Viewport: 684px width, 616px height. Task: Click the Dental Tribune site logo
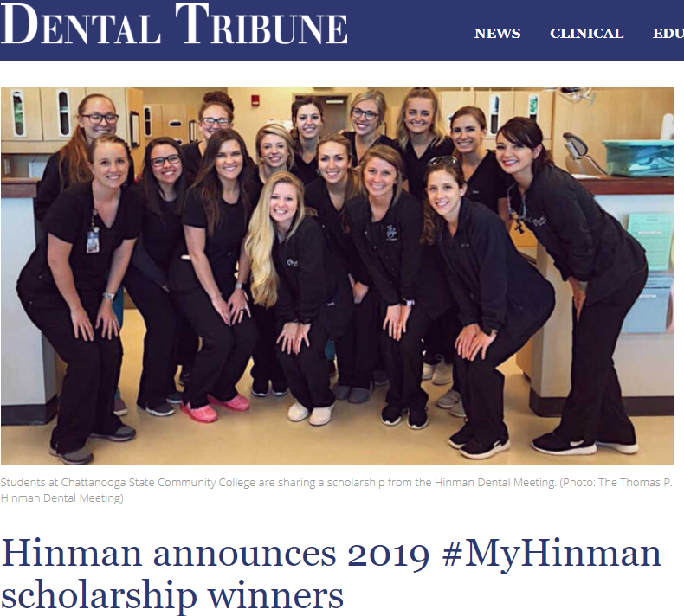tap(174, 25)
